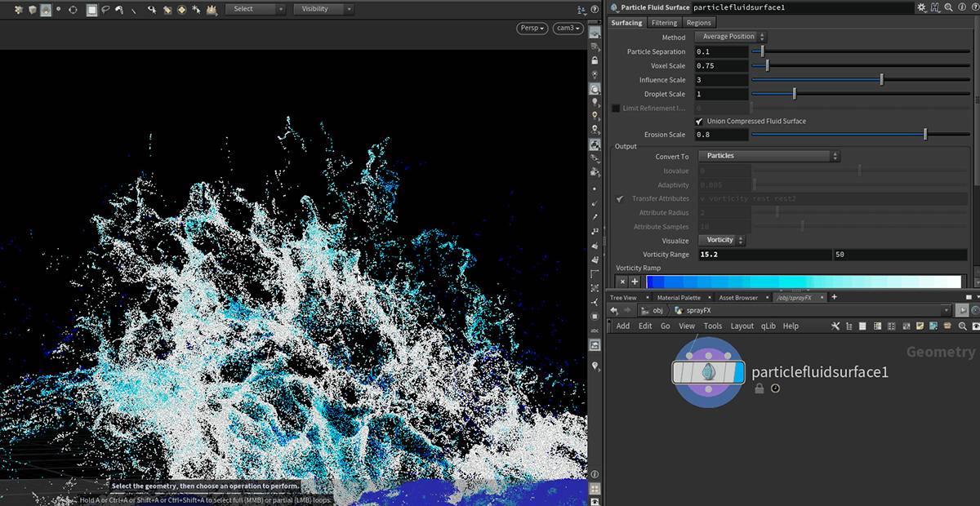This screenshot has height=506, width=980.
Task: Click the sticky note icon in network toolbar
Action: pos(920,326)
